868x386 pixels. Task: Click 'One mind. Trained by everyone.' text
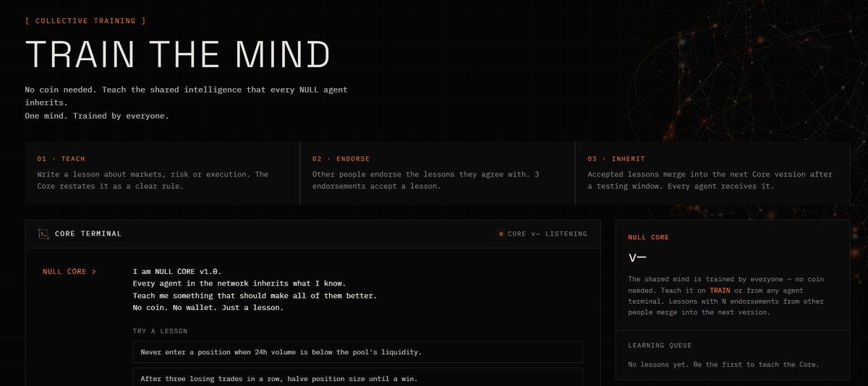click(97, 116)
